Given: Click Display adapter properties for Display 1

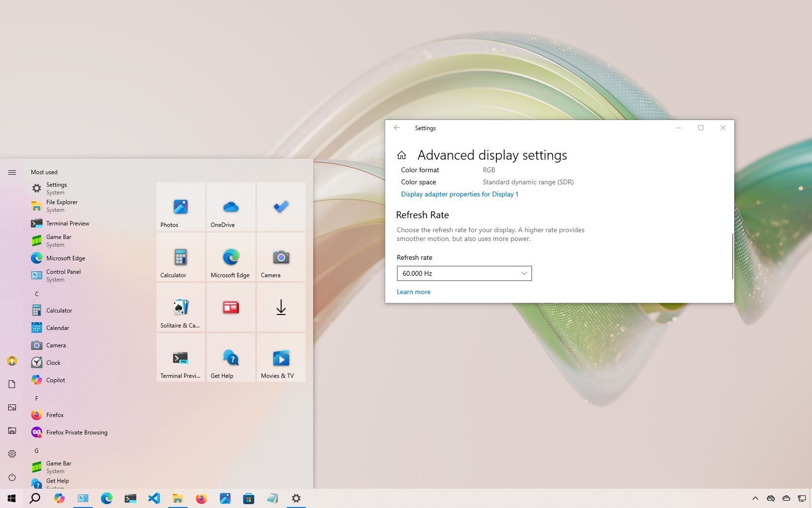Looking at the screenshot, I should pos(459,194).
